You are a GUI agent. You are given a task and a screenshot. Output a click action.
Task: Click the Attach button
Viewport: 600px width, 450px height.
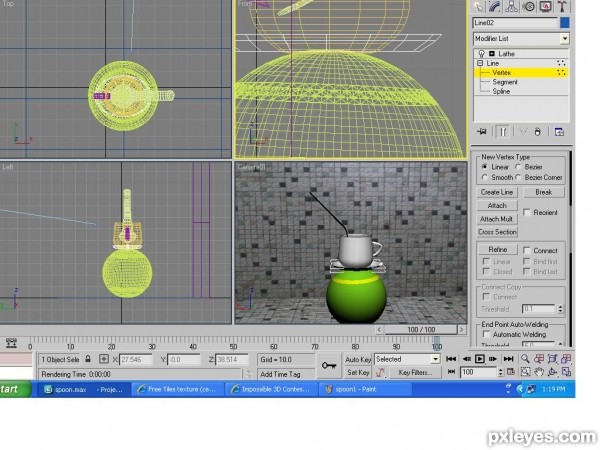click(497, 205)
